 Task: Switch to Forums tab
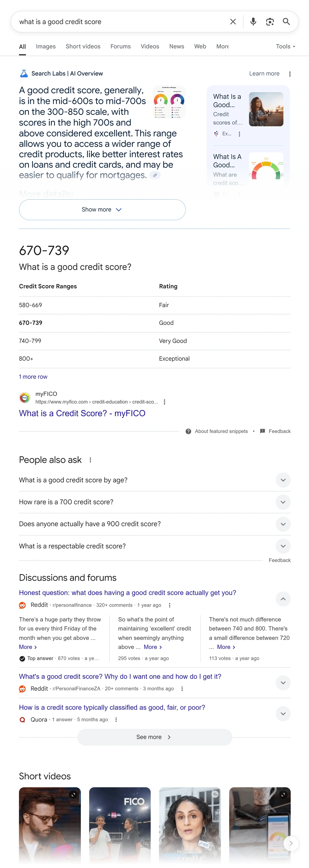(121, 46)
